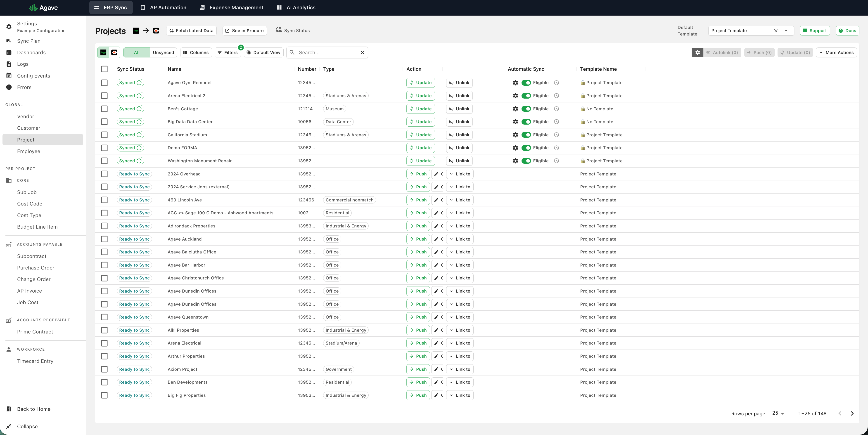
Task: Click Fetch Latest Data button
Action: tap(191, 31)
